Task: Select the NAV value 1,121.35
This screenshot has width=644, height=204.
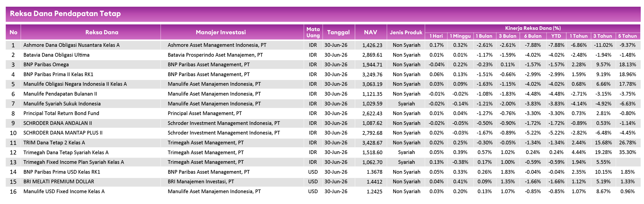Action: pyautogui.click(x=372, y=94)
